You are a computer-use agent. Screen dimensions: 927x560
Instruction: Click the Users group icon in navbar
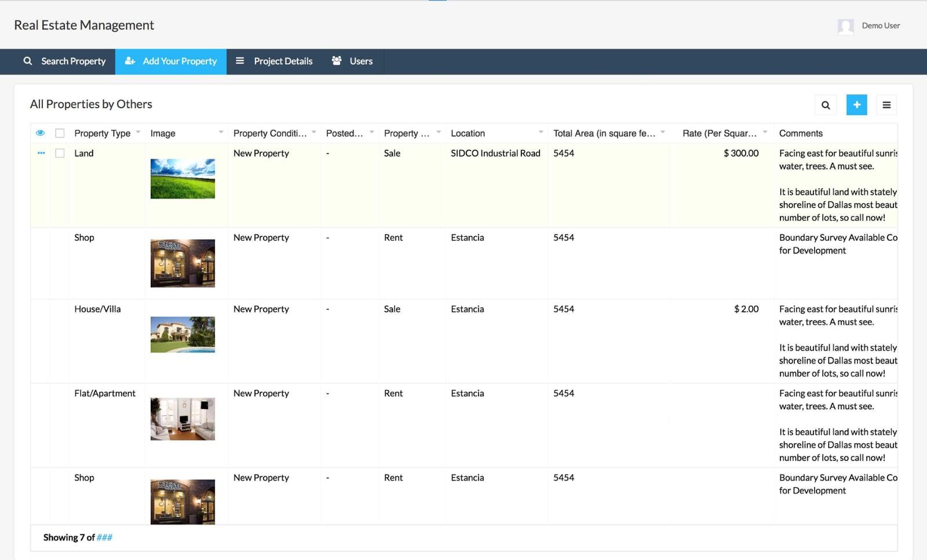[x=337, y=61]
